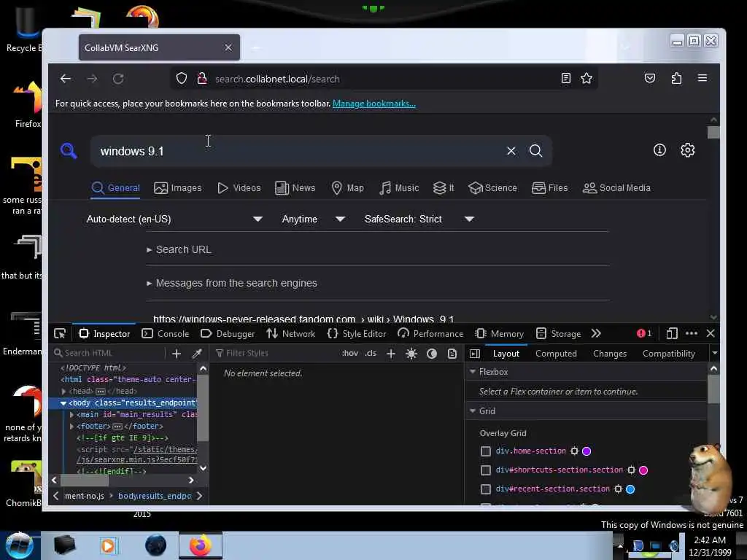Highlight element for div.home-section grid
The width and height of the screenshot is (747, 560).
tap(575, 451)
